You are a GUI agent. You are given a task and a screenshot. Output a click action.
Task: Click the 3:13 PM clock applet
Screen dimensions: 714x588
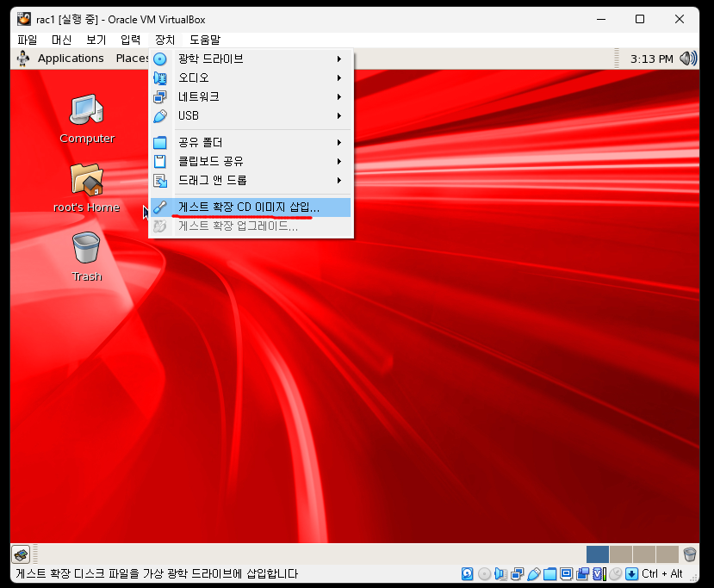[x=652, y=59]
